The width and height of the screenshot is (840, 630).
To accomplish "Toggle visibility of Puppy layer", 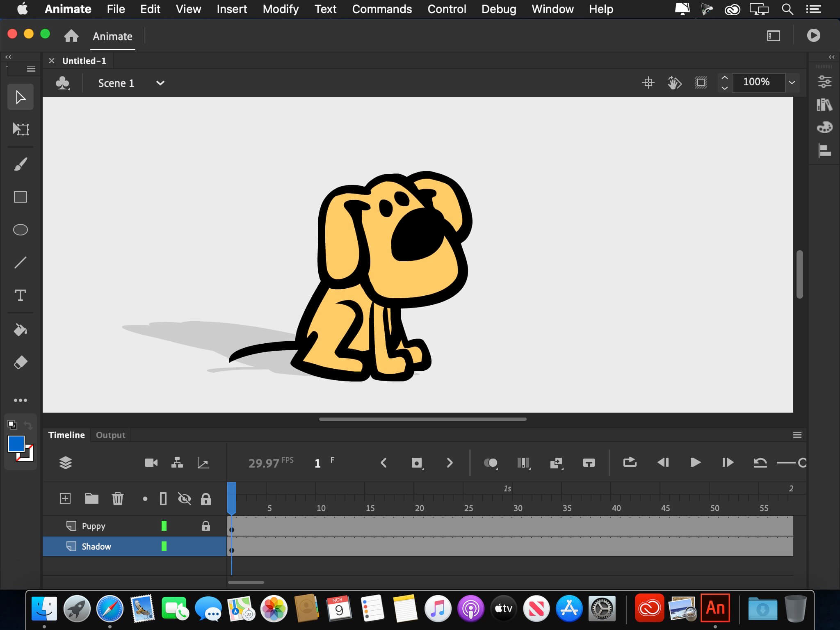I will point(185,526).
